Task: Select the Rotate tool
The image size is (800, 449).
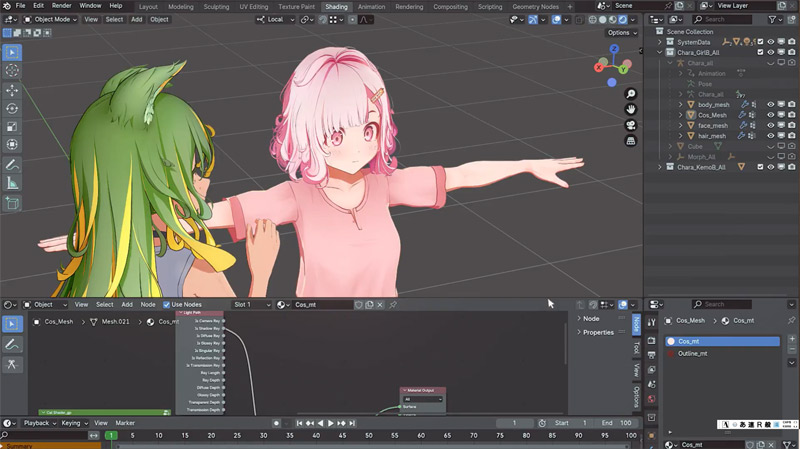Action: pyautogui.click(x=12, y=108)
